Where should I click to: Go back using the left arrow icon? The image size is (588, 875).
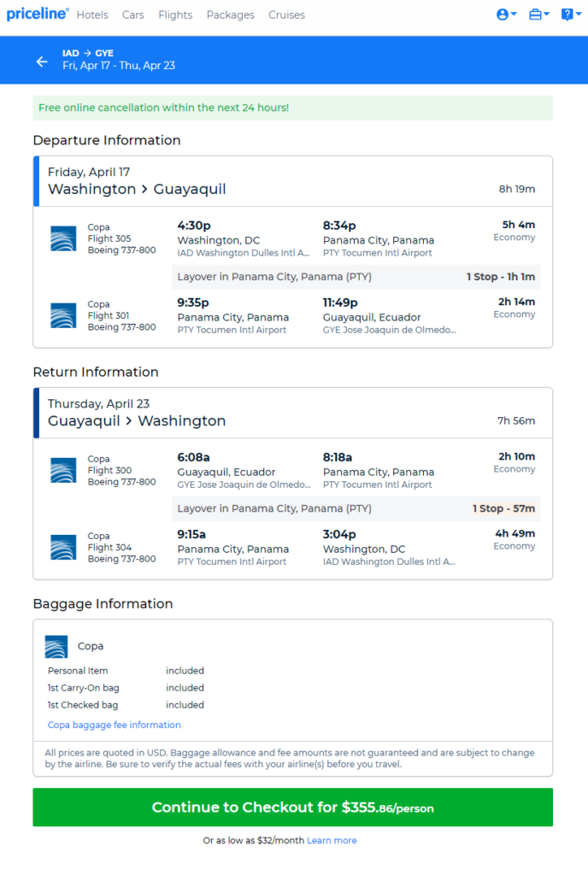(42, 62)
